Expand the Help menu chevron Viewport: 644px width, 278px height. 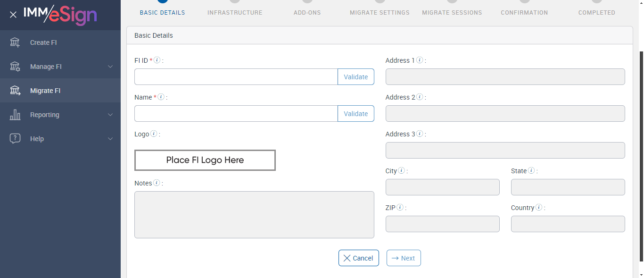pos(110,139)
